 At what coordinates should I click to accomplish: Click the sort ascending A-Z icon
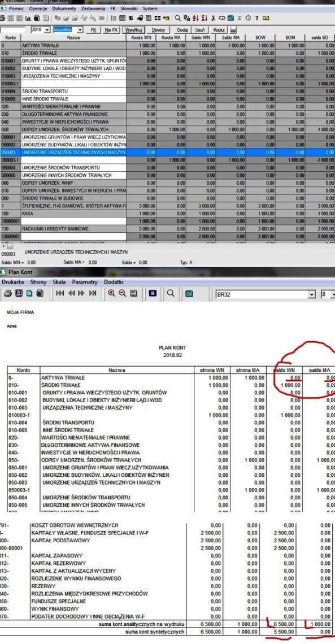pos(196,18)
